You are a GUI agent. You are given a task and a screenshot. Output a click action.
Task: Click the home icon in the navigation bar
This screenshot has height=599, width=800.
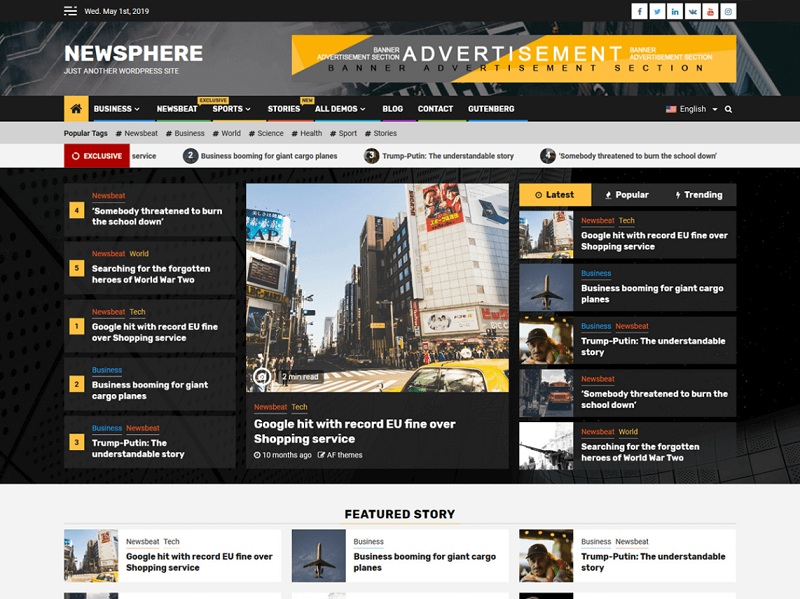tap(74, 109)
